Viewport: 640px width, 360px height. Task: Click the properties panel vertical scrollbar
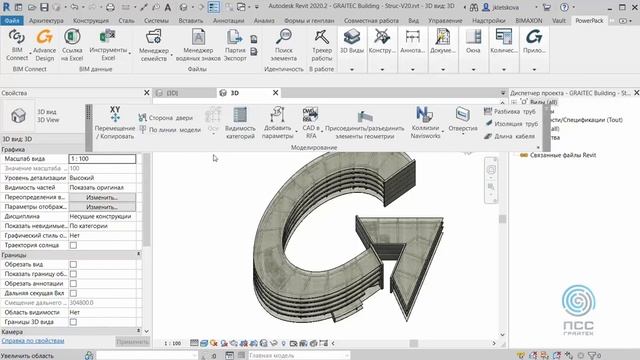[x=147, y=200]
